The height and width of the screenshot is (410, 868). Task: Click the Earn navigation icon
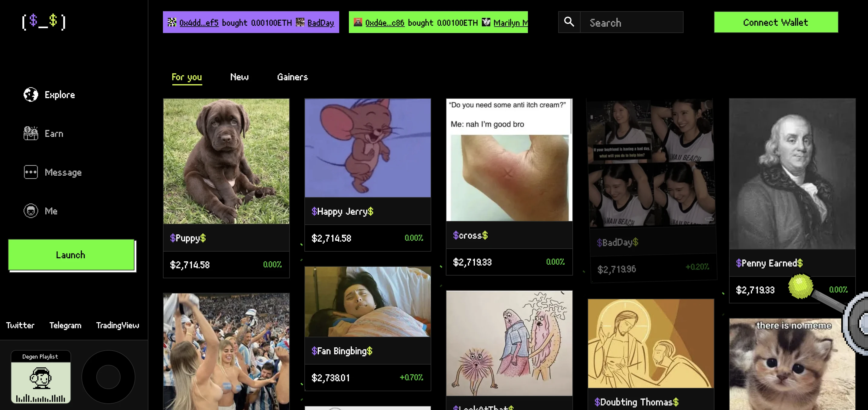tap(30, 133)
